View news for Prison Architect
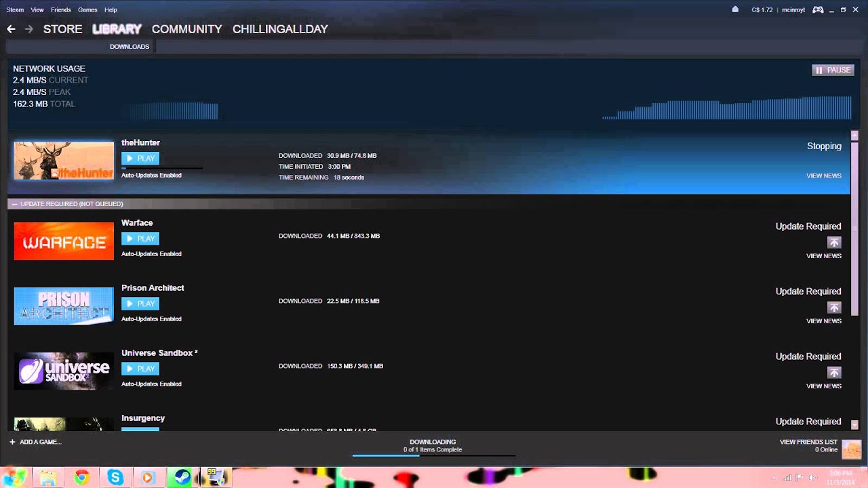 [x=824, y=321]
